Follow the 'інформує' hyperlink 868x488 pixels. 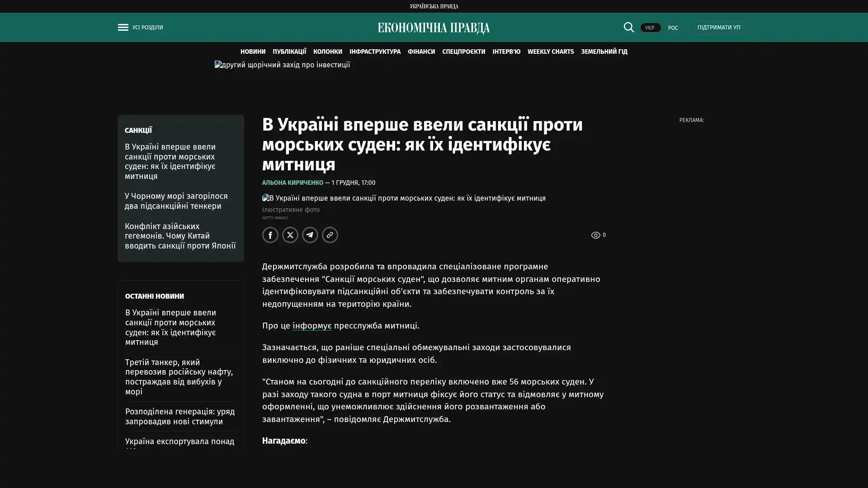pyautogui.click(x=312, y=325)
